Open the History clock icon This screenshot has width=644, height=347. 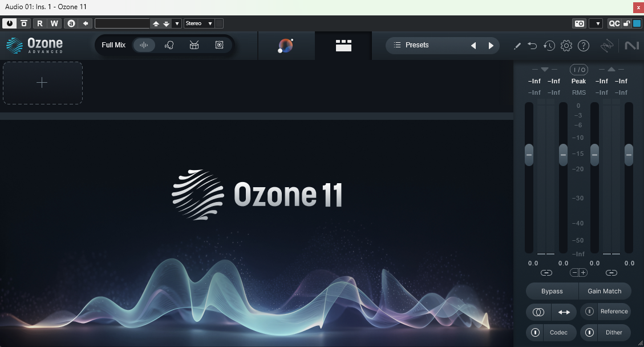[x=549, y=45]
